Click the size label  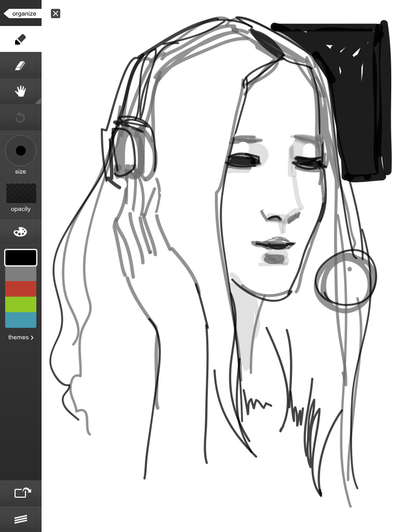20,171
